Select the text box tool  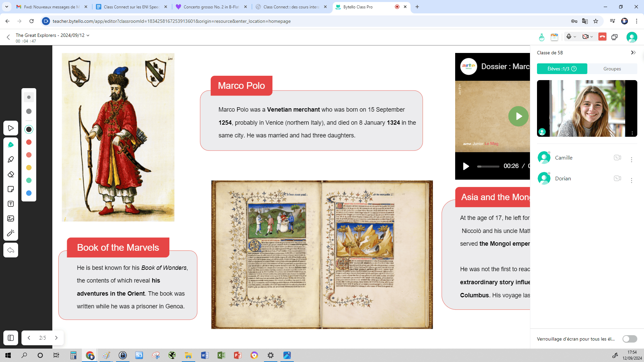click(11, 204)
